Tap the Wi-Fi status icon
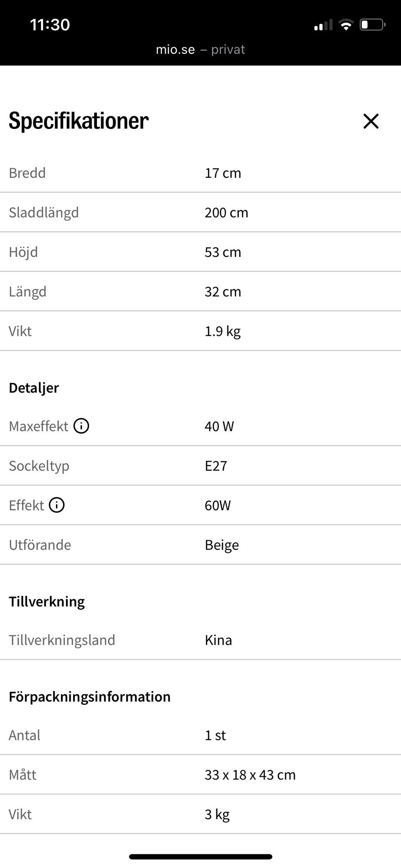The image size is (401, 868). (345, 25)
